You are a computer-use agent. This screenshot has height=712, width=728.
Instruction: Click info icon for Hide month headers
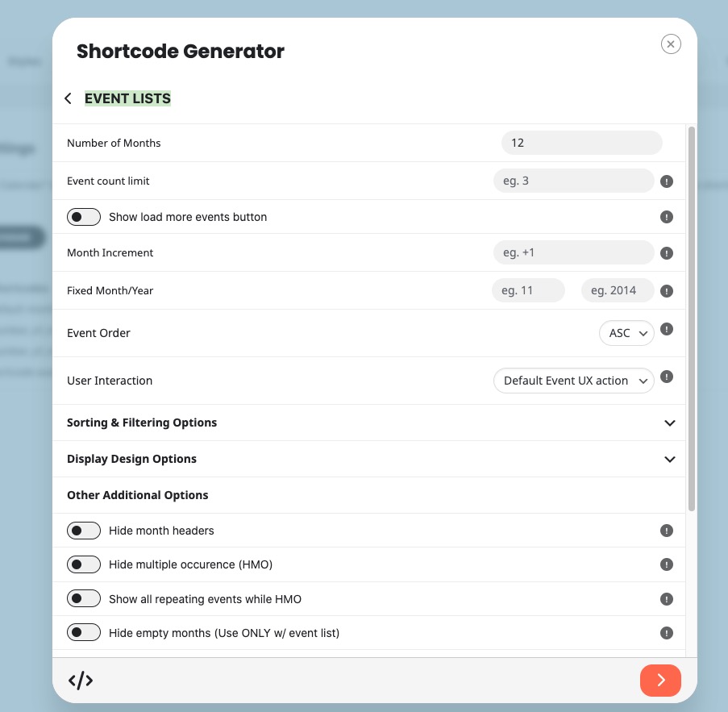[x=666, y=531]
